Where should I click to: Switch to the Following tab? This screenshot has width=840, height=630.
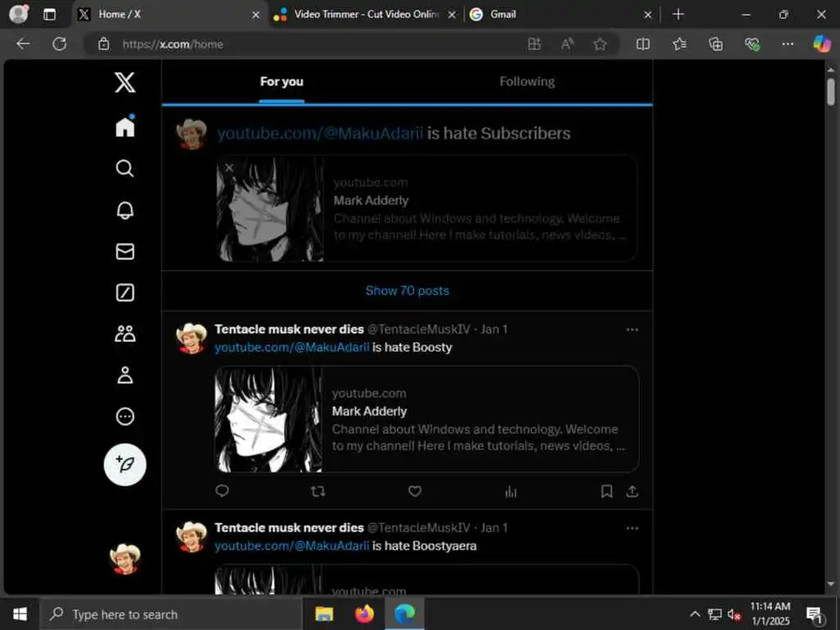click(x=527, y=82)
